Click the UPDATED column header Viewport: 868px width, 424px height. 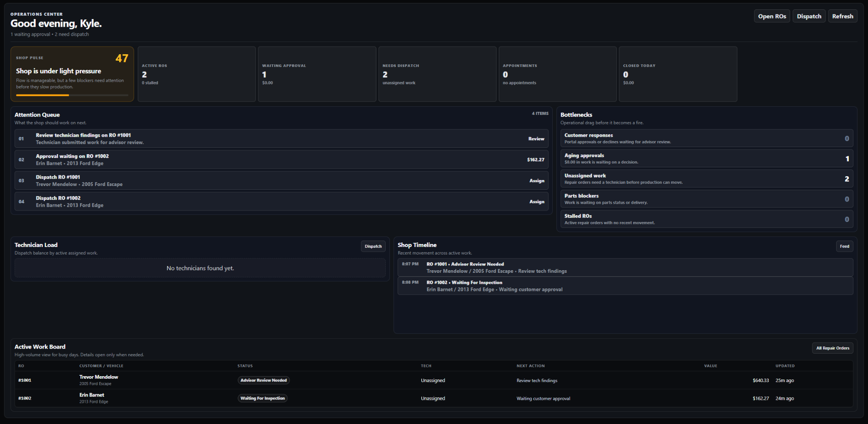785,366
